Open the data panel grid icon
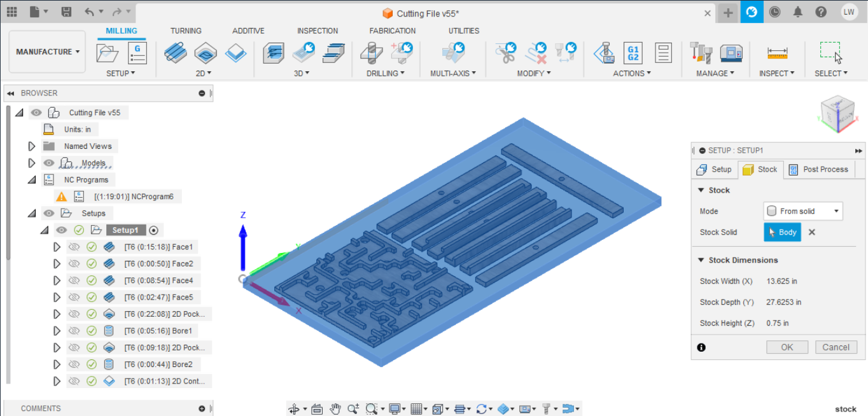This screenshot has height=416, width=868. pos(11,11)
